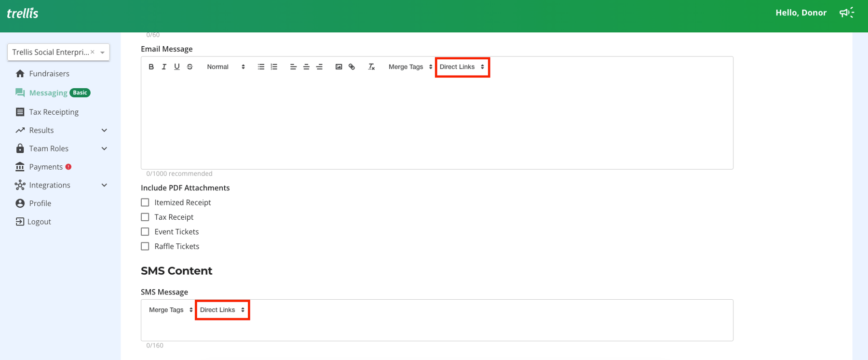Insert a bulleted list
868x360 pixels.
click(261, 67)
